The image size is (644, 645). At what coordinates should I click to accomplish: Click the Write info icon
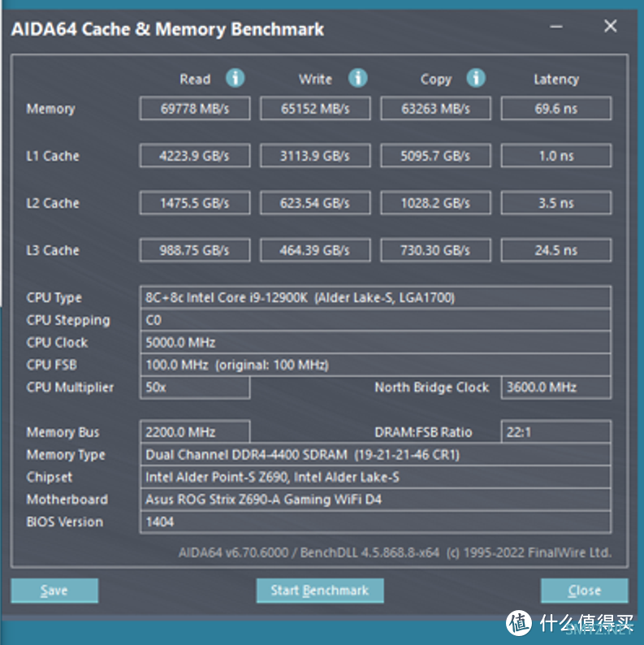coord(358,78)
